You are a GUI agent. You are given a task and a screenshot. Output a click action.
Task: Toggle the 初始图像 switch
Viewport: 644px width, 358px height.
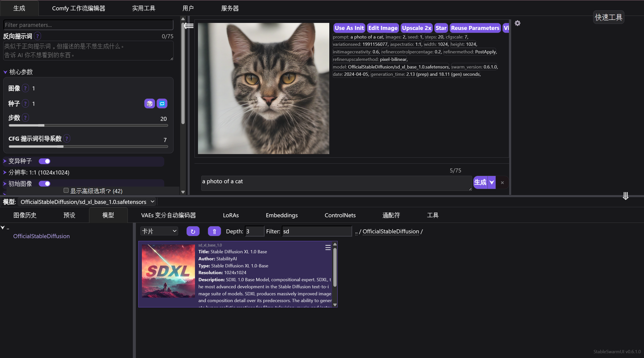tap(44, 183)
